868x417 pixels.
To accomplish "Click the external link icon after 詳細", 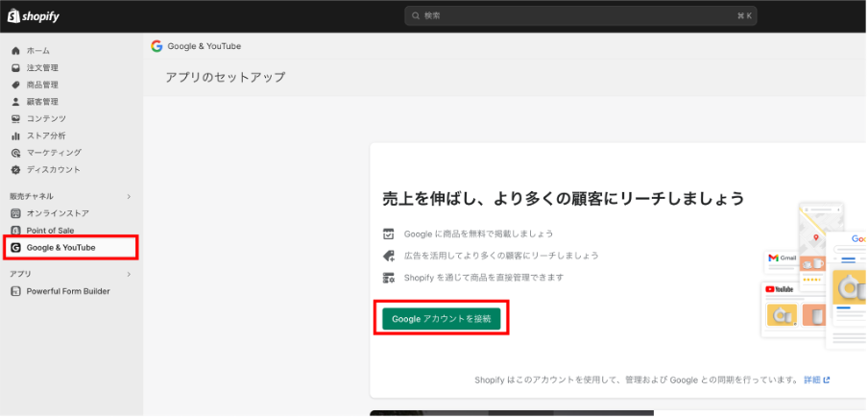I will point(827,380).
